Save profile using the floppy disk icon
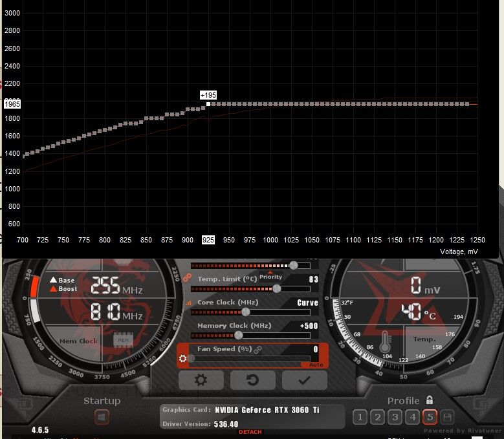This screenshot has height=439, width=504. pyautogui.click(x=448, y=417)
